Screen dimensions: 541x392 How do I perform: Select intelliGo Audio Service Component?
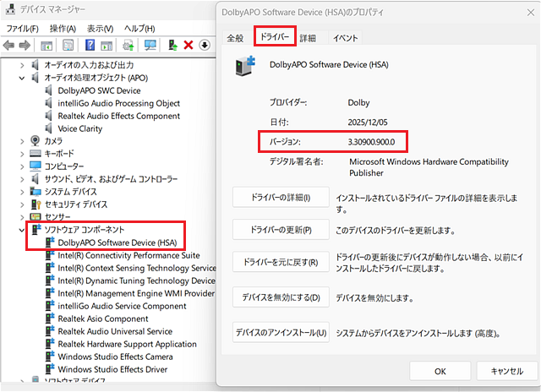click(x=122, y=306)
